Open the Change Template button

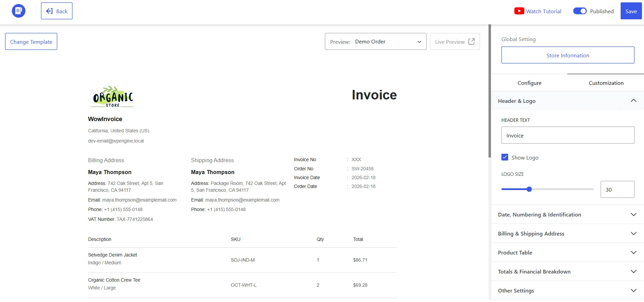[31, 41]
